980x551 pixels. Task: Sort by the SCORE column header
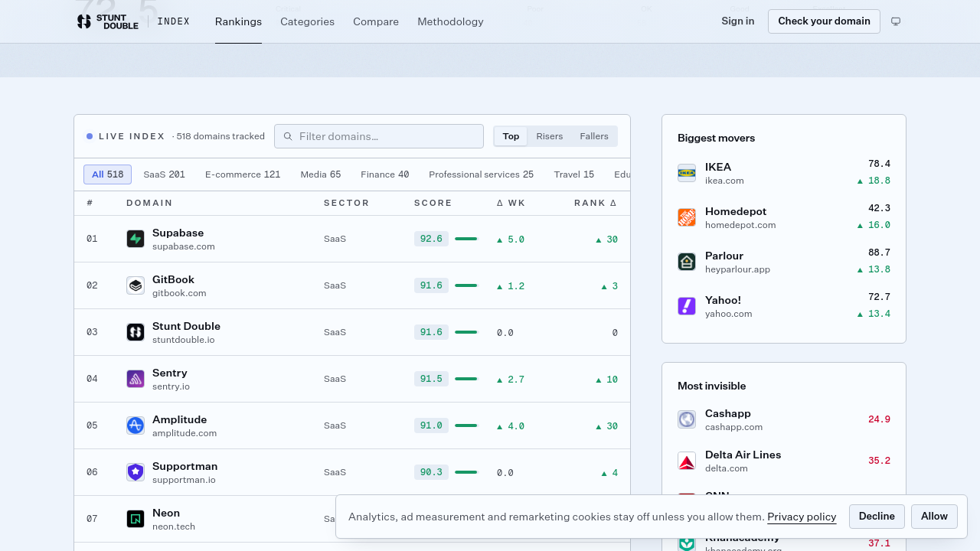coord(433,203)
